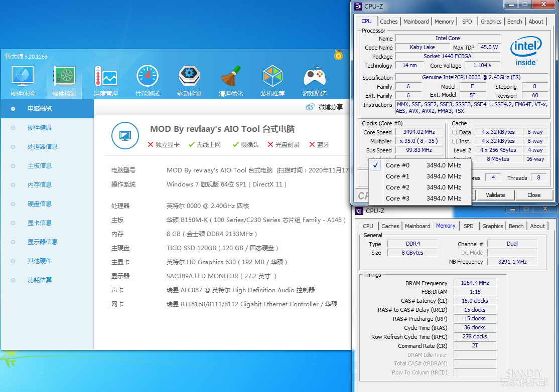
Task: Click the Validate button in CPU-Z
Action: tap(495, 195)
